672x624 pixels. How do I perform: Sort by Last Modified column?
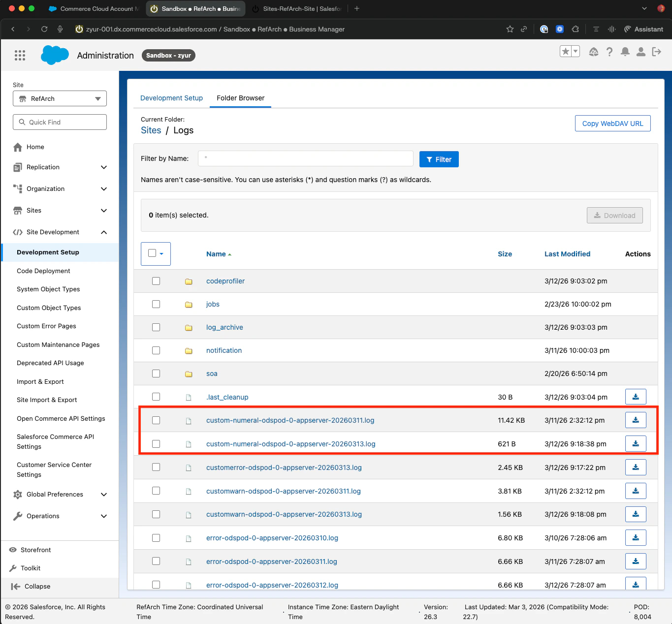click(567, 254)
